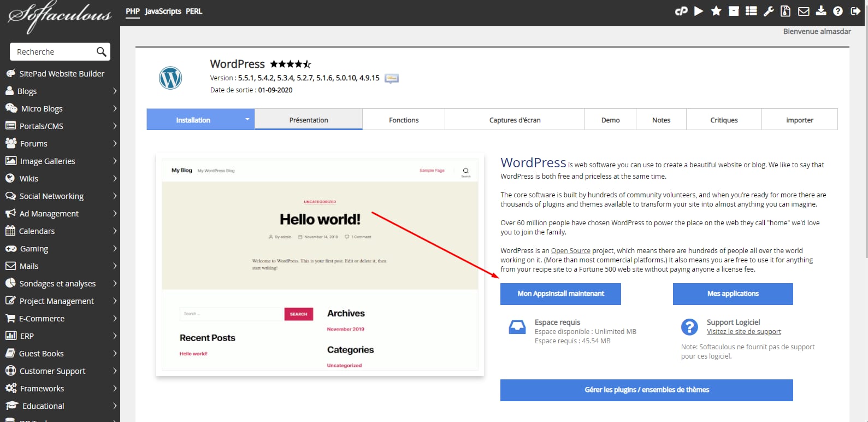Open the Captures d'écran tab
Screen dimensions: 868x422
(515, 120)
